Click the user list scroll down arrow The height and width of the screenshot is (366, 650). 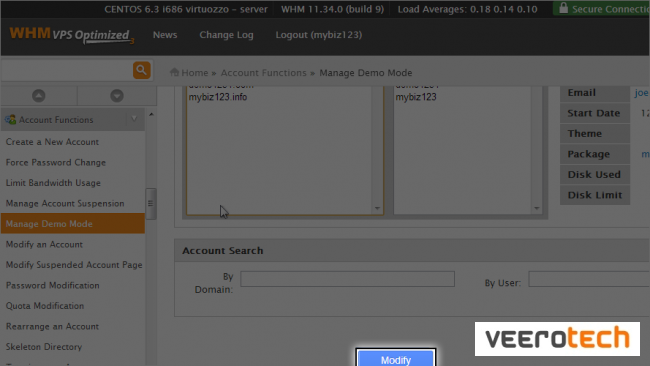coord(537,208)
